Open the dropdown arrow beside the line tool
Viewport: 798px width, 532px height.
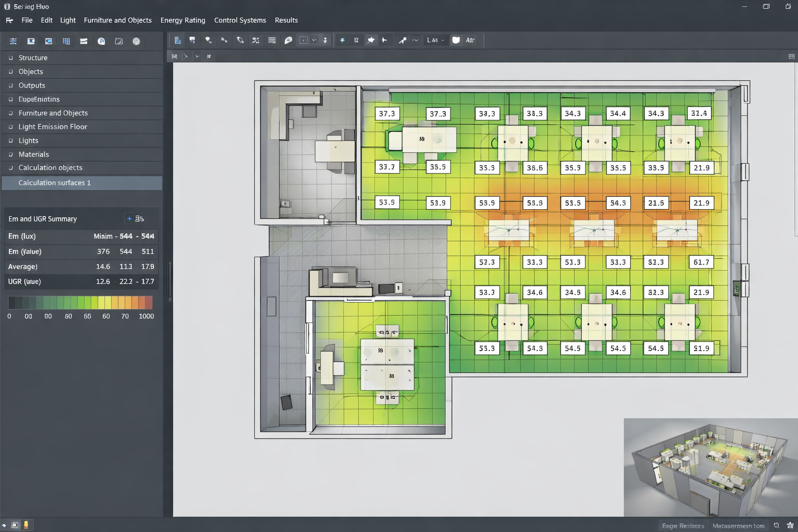click(415, 40)
